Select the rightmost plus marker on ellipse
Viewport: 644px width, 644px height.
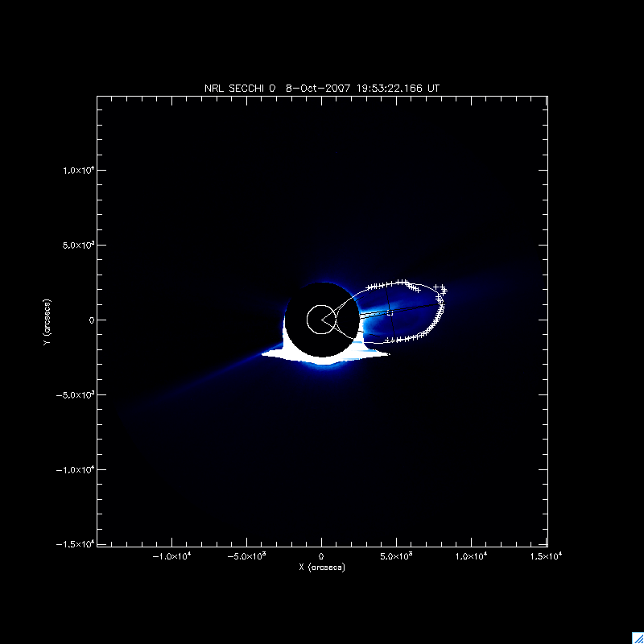[444, 290]
